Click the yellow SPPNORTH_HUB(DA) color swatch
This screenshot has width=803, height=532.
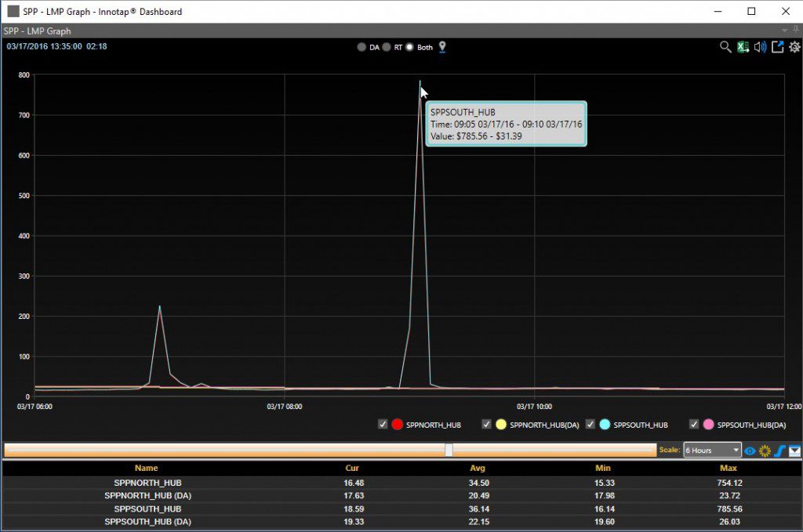coord(501,424)
